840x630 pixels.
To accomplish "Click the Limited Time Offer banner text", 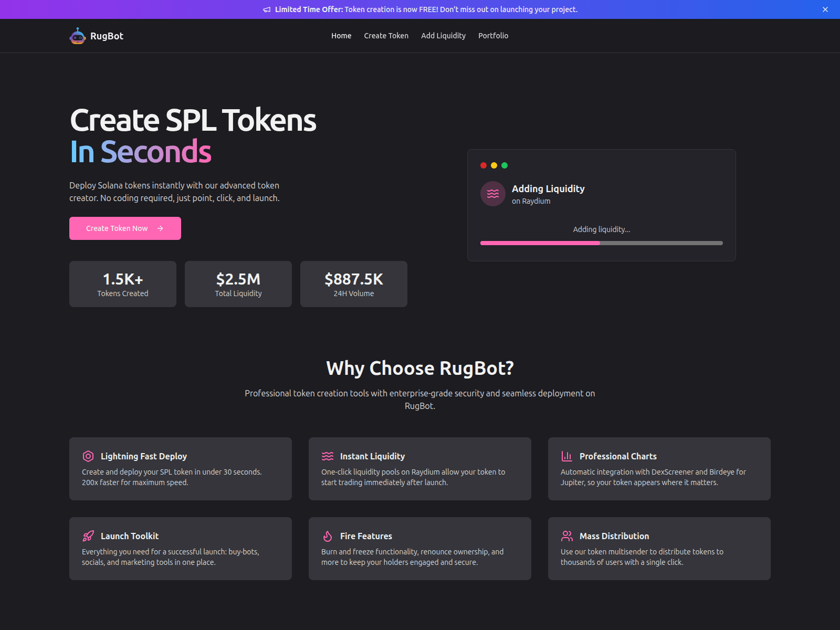I will point(426,9).
